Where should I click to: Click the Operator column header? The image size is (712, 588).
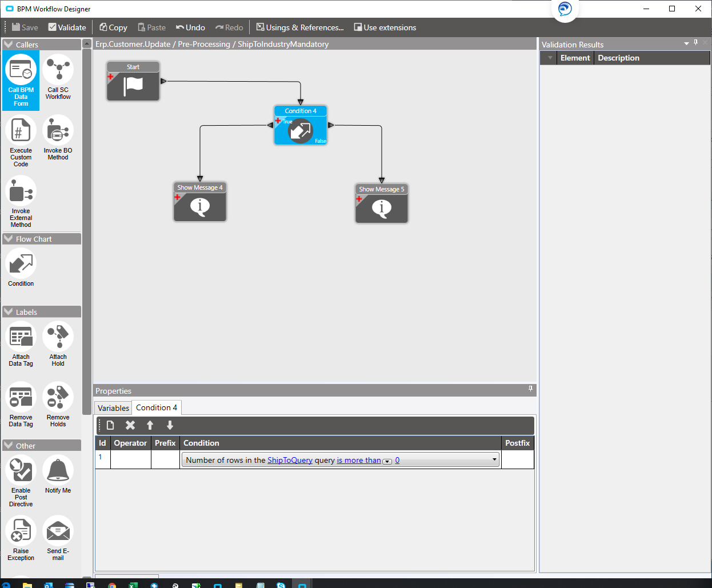[x=130, y=443]
